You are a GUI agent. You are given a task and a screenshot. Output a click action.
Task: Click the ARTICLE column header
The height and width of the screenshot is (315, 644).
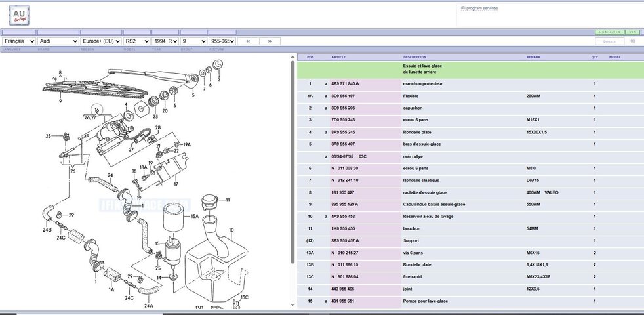[339, 57]
